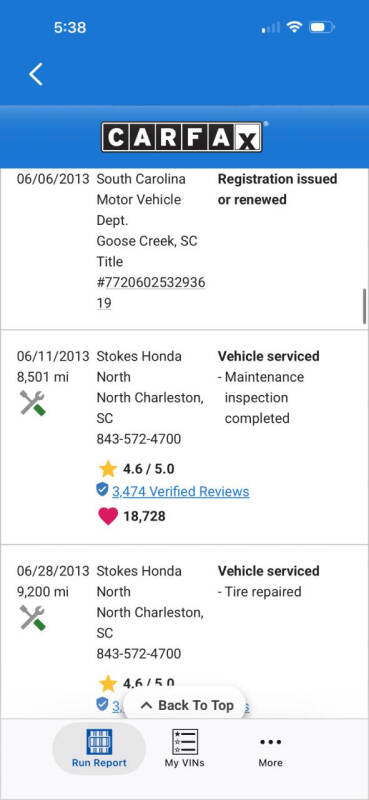
Task: Call 843-572-4700 from 06/28/2013 entry
Action: point(139,654)
